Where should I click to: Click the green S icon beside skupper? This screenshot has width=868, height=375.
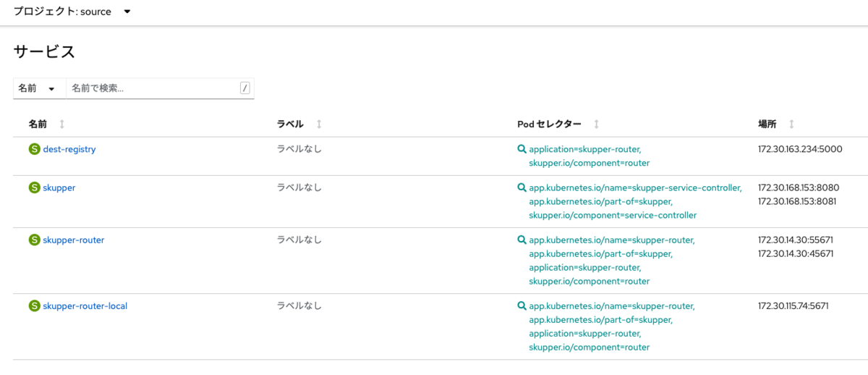coord(34,187)
